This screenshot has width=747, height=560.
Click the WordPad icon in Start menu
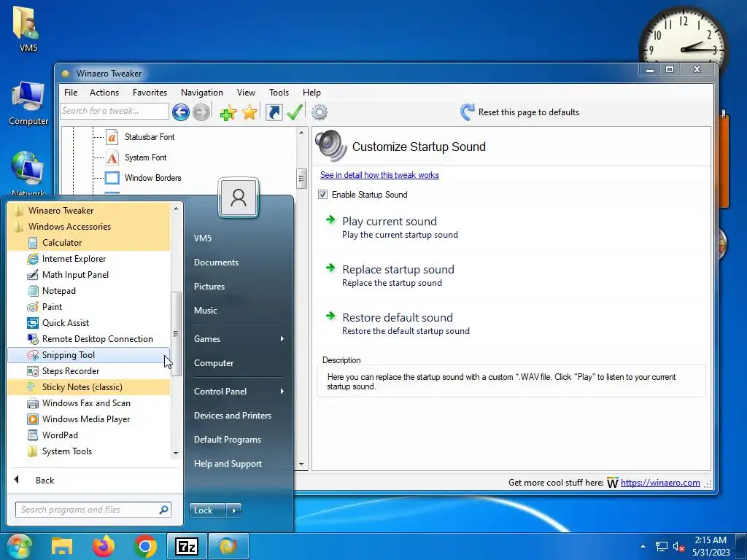(x=32, y=435)
